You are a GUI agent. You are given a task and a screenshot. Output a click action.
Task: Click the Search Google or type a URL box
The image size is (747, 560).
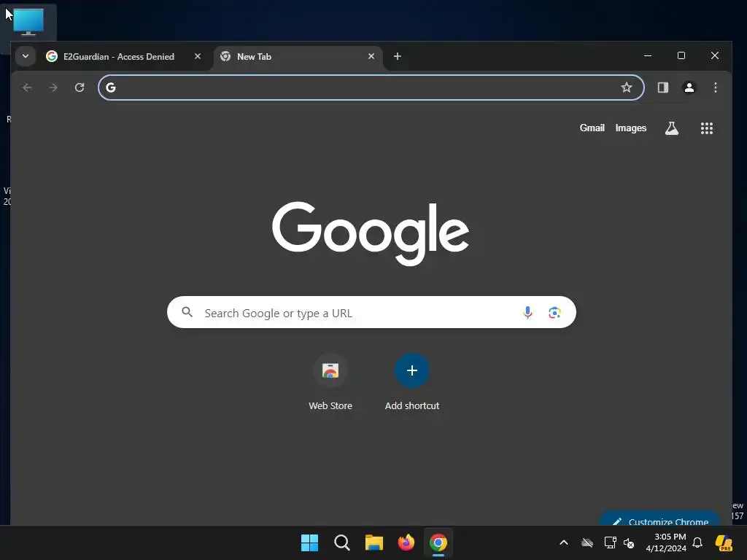tap(371, 312)
